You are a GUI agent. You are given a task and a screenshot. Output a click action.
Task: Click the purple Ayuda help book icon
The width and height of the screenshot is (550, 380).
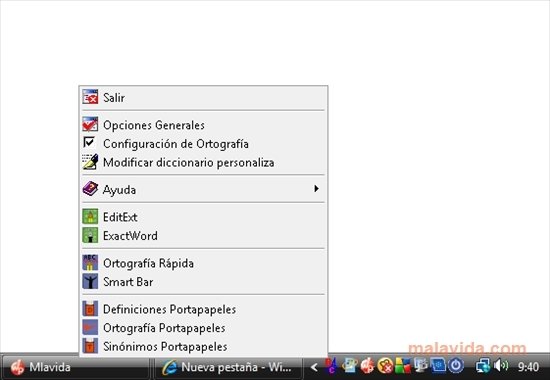[x=90, y=189]
